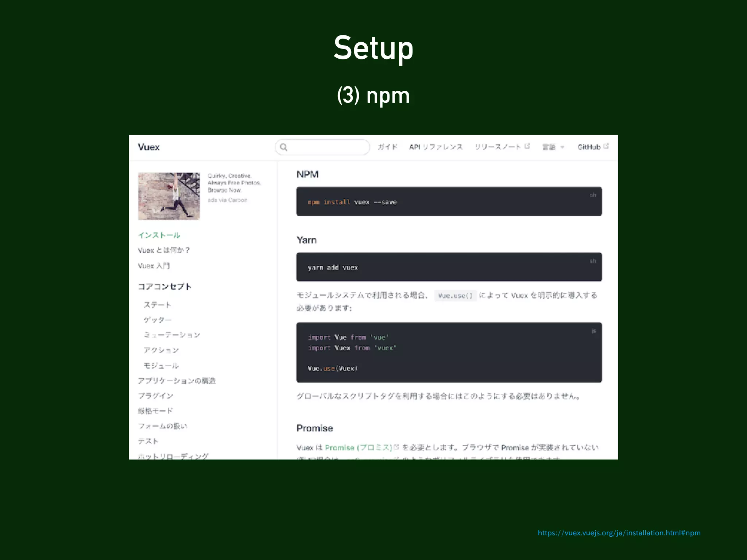Viewport: 747px width, 560px height.
Task: Click the external-link icon after Promise link
Action: coord(396,447)
